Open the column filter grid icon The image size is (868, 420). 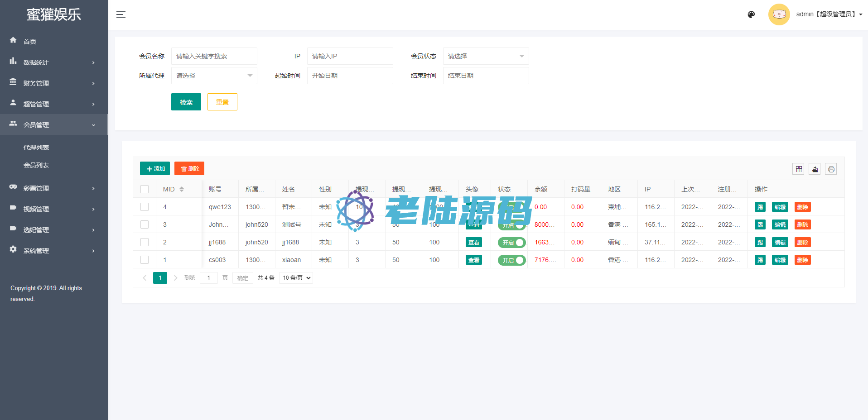798,169
